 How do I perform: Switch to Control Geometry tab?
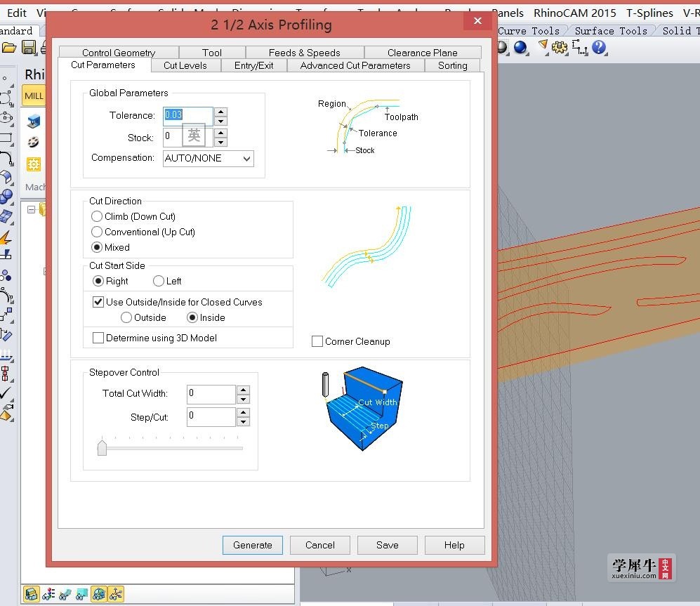point(119,53)
